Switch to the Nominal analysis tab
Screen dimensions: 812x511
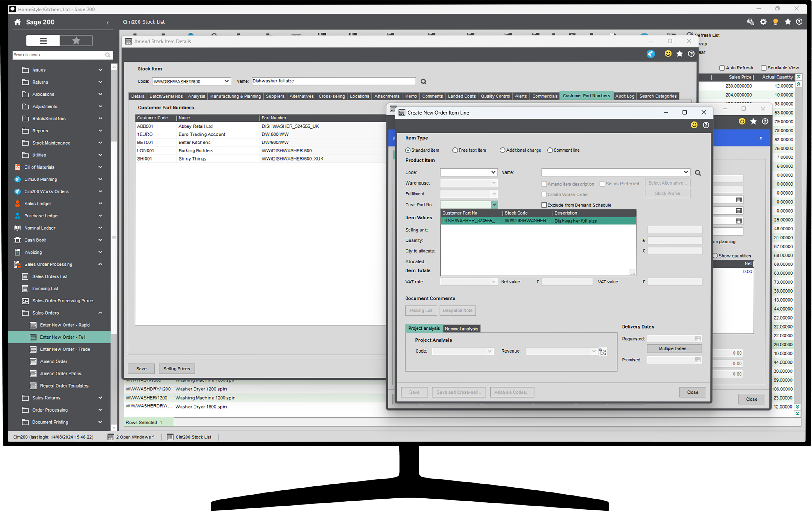pyautogui.click(x=461, y=328)
